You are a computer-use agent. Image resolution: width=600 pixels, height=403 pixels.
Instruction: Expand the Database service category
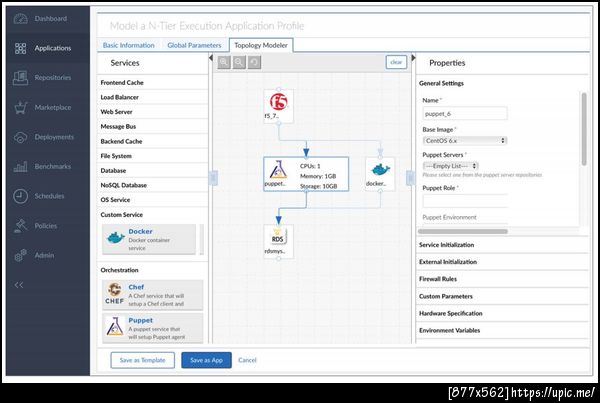[x=153, y=170]
